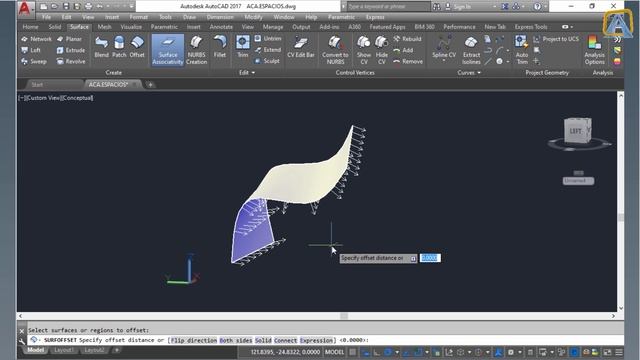Open the unnamed UCS dropdown below ViewCube
This screenshot has height=360, width=640.
point(578,181)
